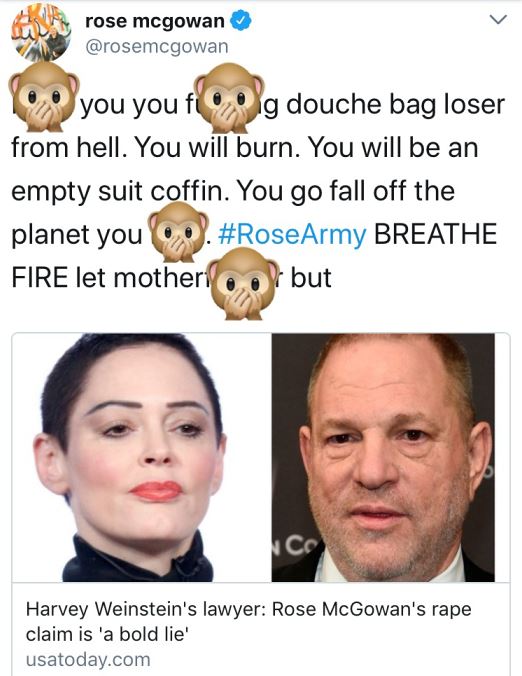Screen dimensions: 522x676
Task: Click monkey emoji before 'douche bag loser'
Action: (229, 98)
